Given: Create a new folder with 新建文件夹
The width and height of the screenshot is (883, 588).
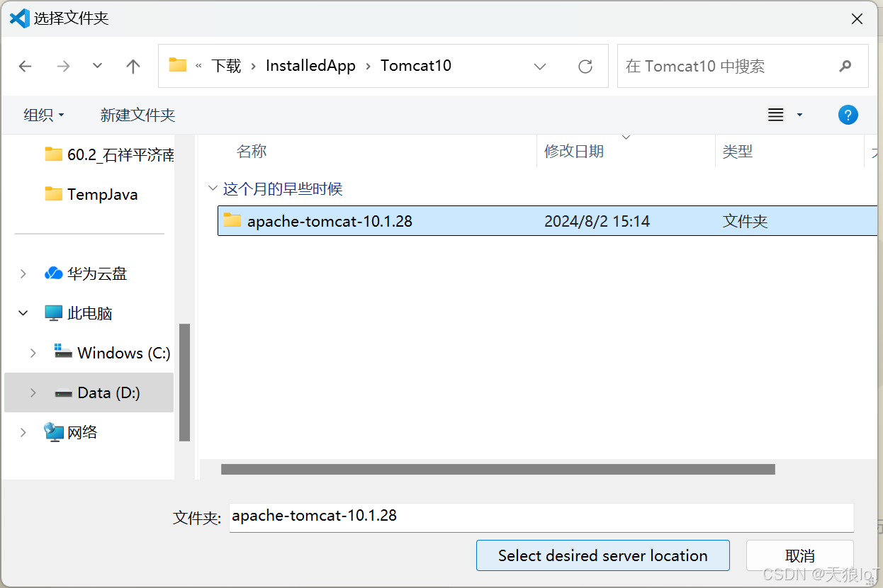Looking at the screenshot, I should click(137, 115).
